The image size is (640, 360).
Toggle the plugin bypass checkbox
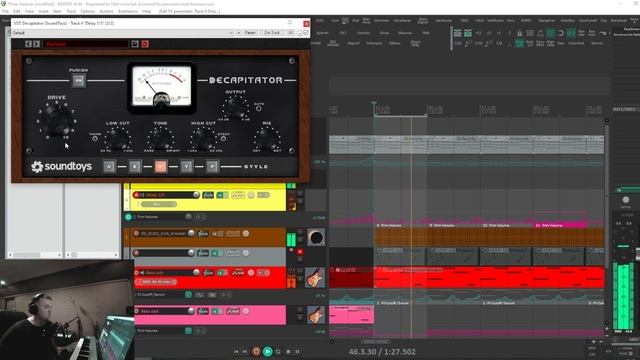pos(306,33)
